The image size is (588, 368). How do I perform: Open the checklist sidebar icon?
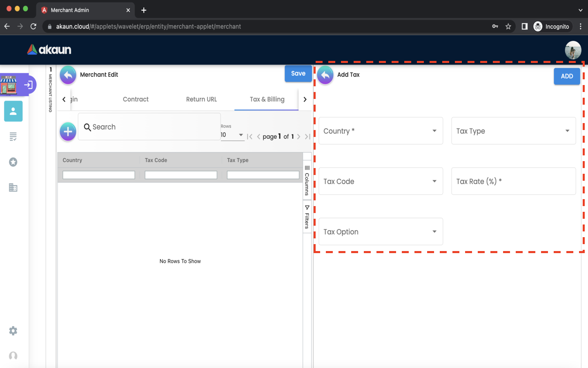click(x=13, y=137)
